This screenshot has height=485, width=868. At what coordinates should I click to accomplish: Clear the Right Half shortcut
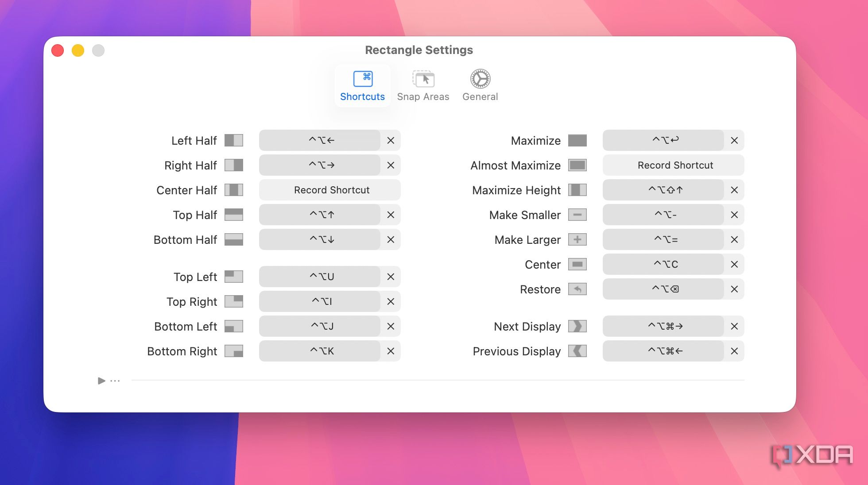[x=391, y=165]
